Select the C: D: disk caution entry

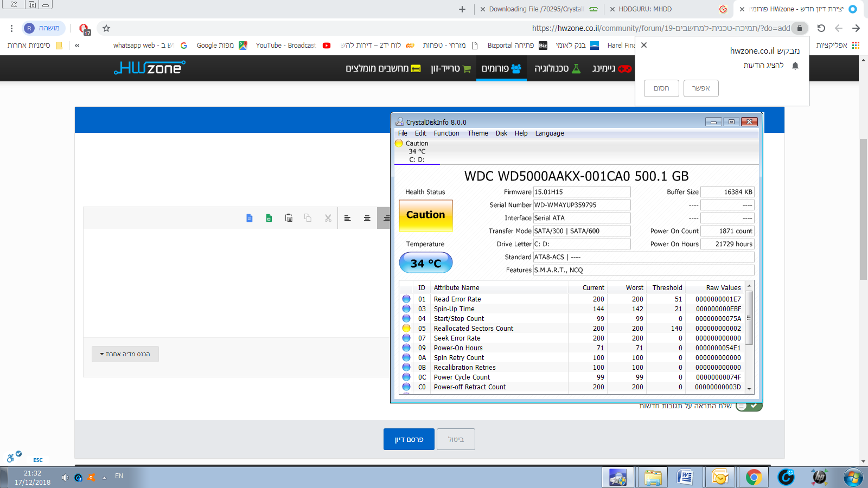coord(417,151)
